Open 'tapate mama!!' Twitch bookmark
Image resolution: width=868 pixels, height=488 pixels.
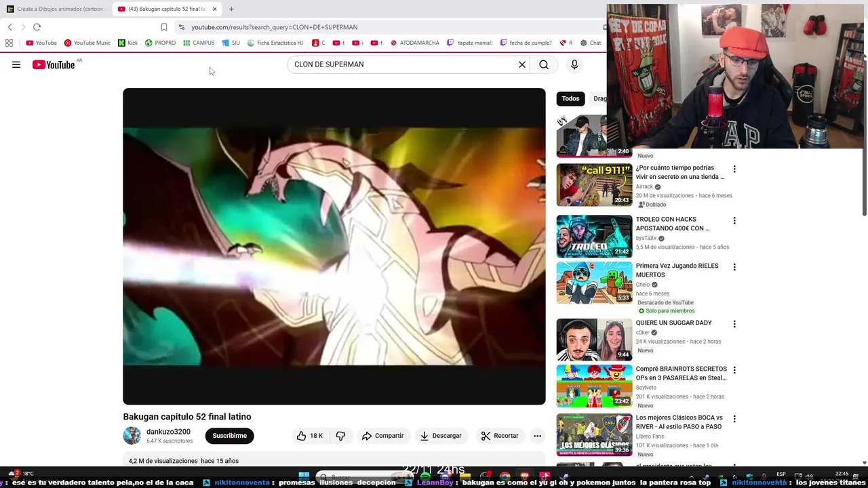click(x=469, y=43)
